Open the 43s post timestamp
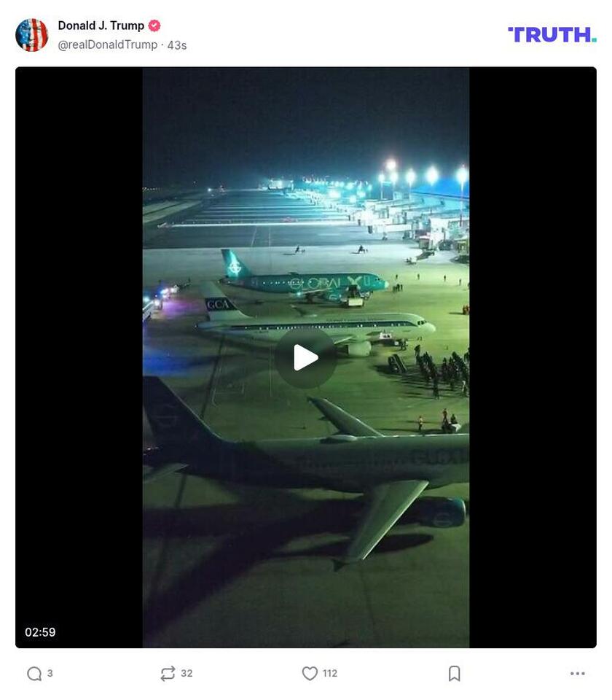This screenshot has width=612, height=700. (177, 45)
